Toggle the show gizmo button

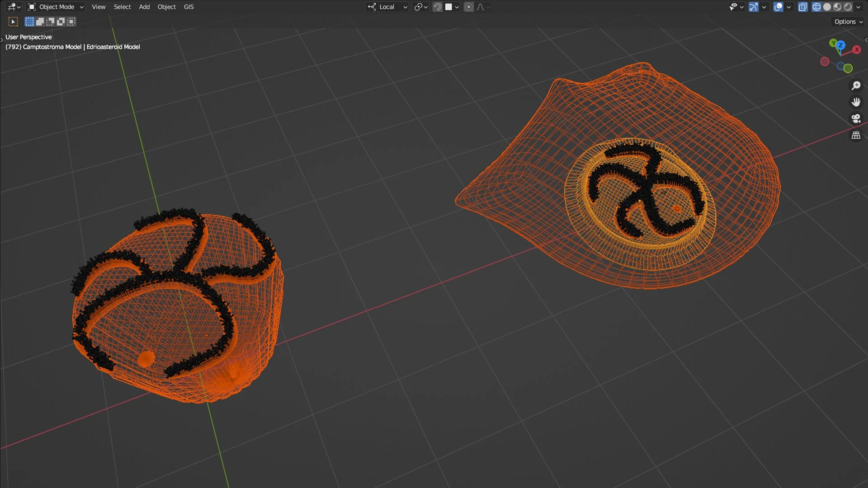[753, 7]
